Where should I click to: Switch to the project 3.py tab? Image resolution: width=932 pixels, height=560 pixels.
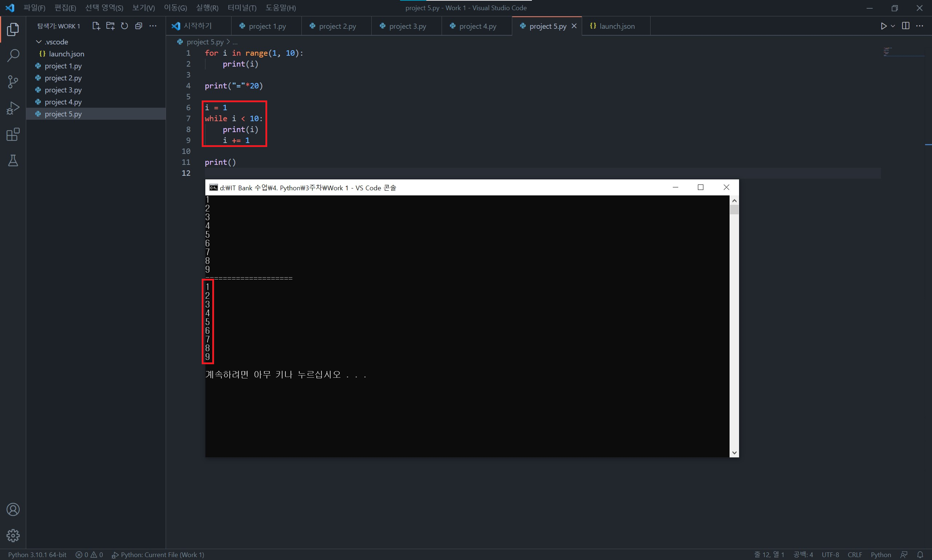coord(407,27)
